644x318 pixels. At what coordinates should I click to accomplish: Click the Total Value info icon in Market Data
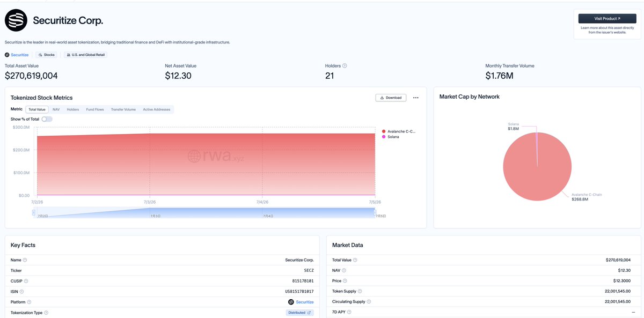point(355,260)
